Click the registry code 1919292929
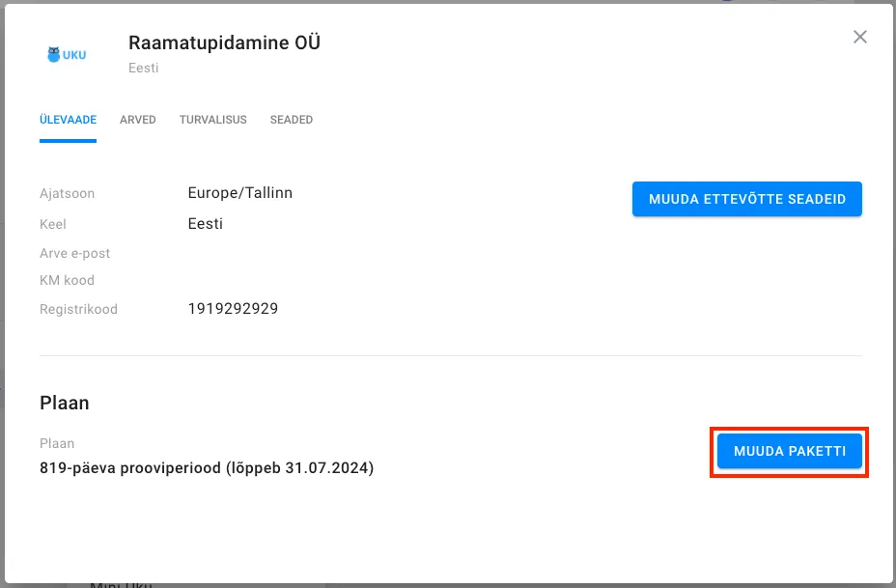896x588 pixels. pos(233,309)
